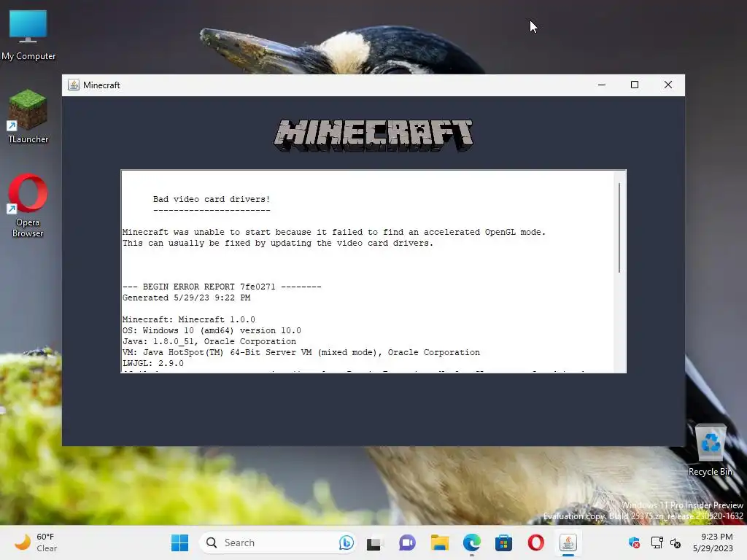Viewport: 747px width, 560px height.
Task: Open Task View from the taskbar
Action: click(x=374, y=542)
